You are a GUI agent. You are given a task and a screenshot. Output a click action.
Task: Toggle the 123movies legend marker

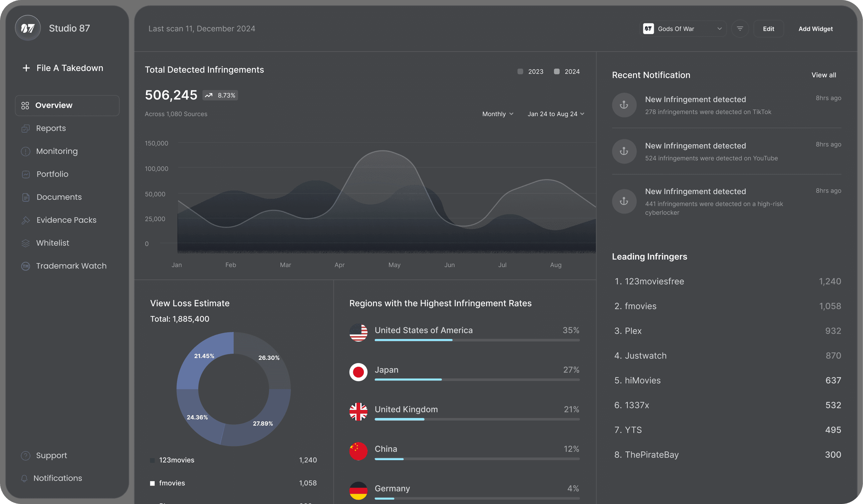152,460
